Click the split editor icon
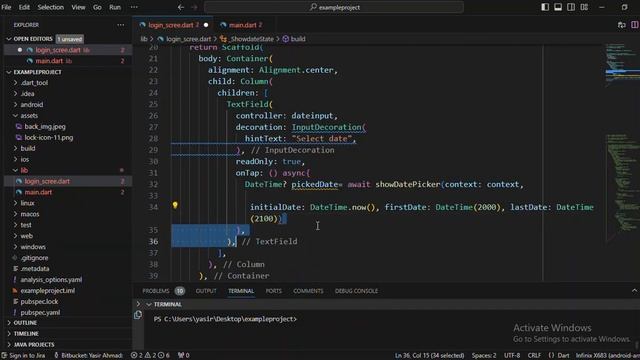This screenshot has height=360, width=640. click(635, 25)
